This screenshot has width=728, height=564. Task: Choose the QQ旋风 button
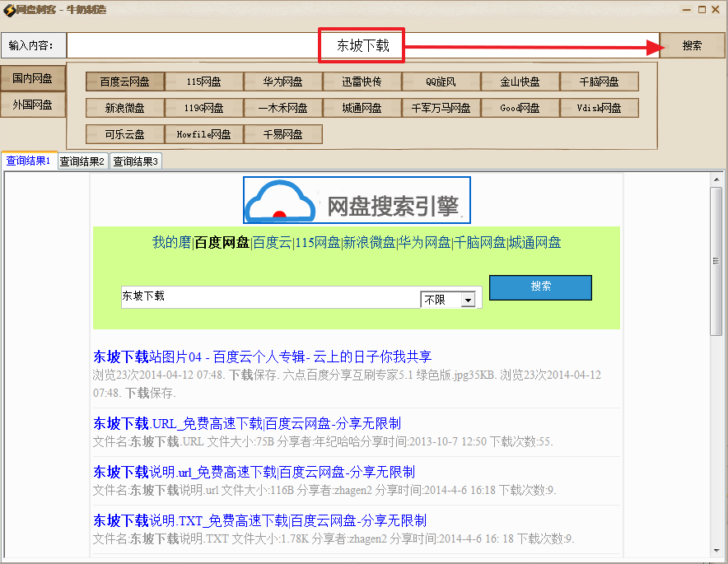441,82
